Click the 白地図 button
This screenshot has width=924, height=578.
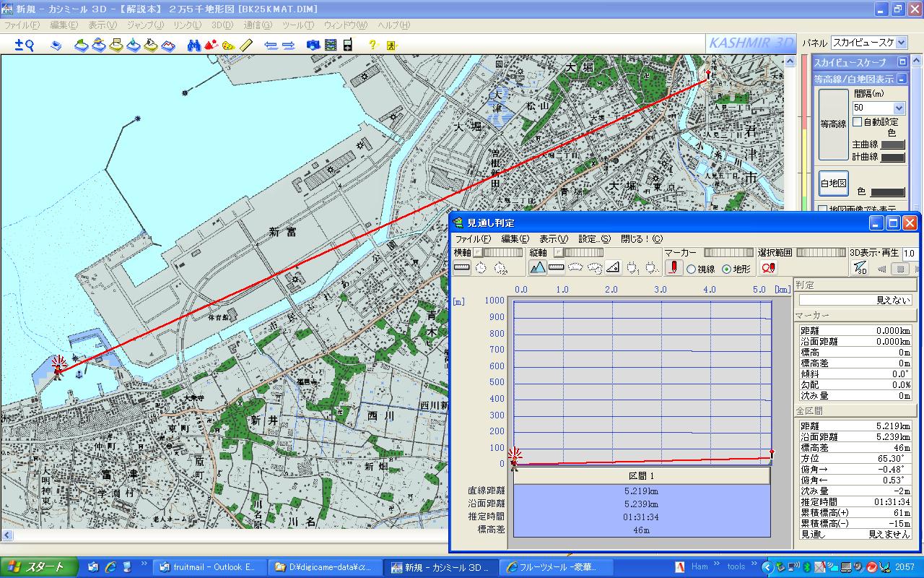pos(833,184)
